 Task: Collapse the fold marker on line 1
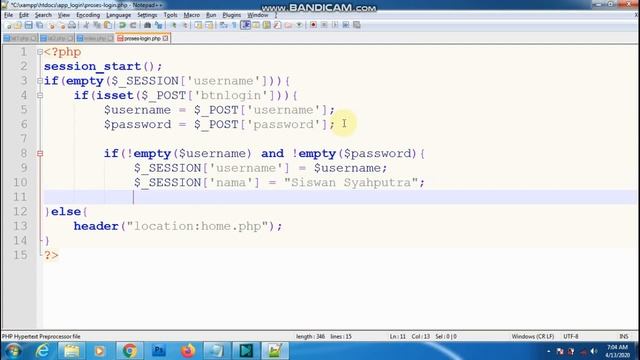coord(40,52)
